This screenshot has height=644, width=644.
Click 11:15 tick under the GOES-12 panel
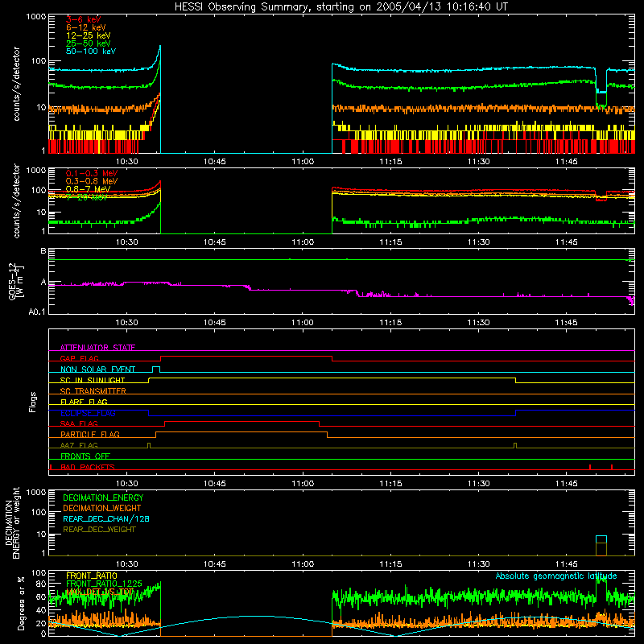coord(390,323)
